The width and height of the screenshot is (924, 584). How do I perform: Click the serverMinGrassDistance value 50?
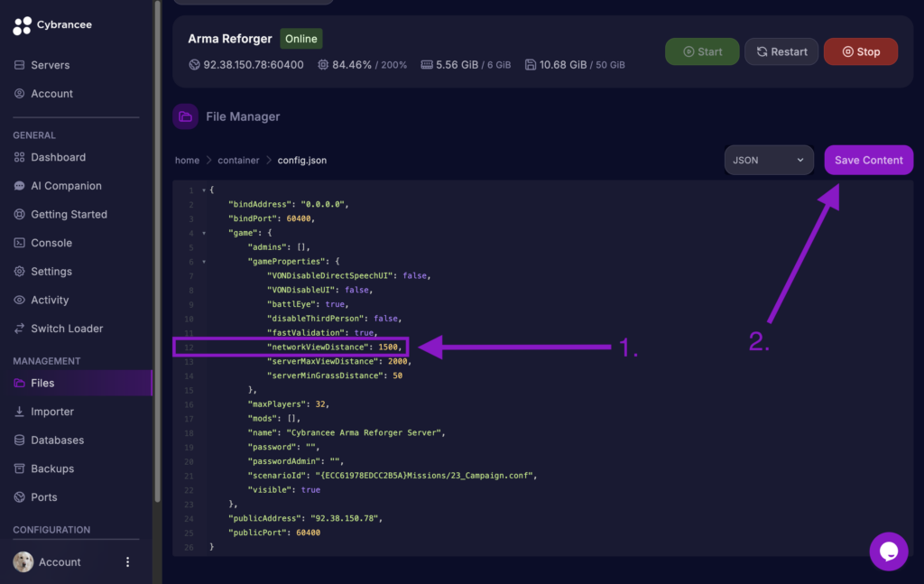click(398, 375)
